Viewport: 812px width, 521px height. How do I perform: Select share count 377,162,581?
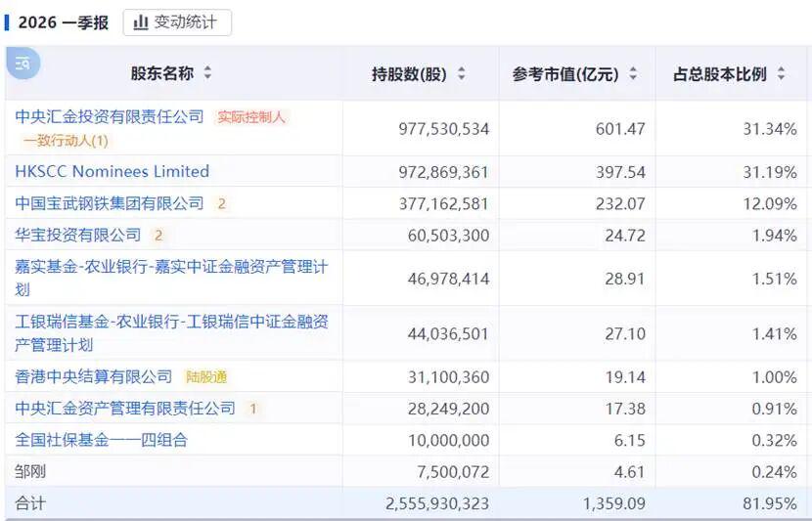pos(444,204)
